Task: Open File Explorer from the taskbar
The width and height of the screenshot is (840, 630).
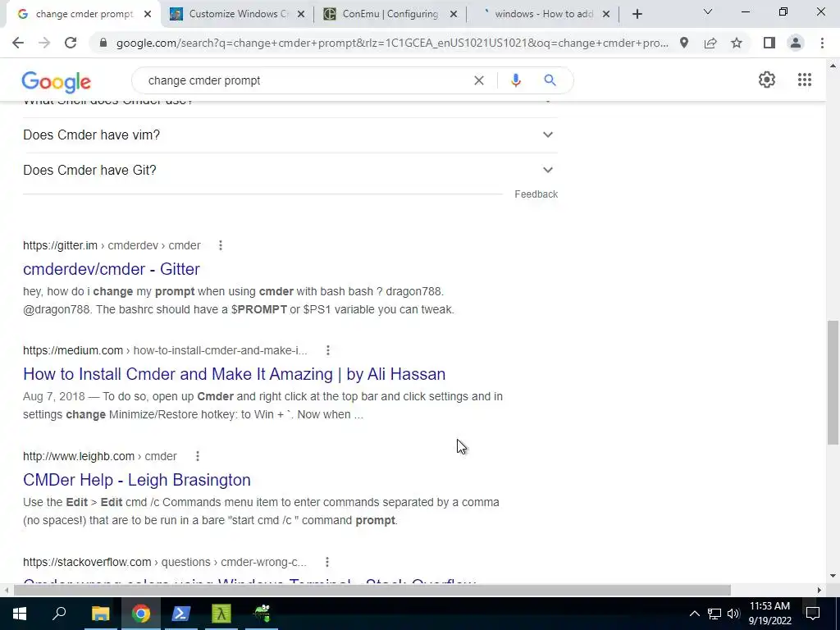Action: pos(100,614)
